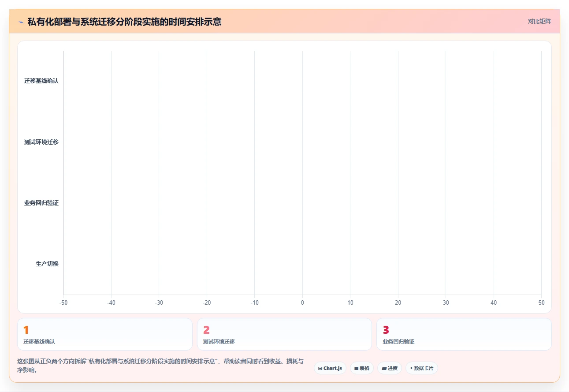The height and width of the screenshot is (392, 569).
Task: Select the 数据卡片 chip
Action: click(x=422, y=368)
